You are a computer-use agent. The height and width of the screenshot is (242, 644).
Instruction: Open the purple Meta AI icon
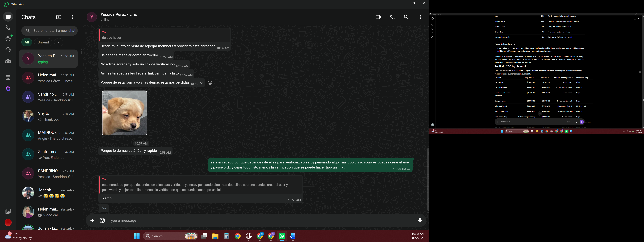(x=8, y=89)
